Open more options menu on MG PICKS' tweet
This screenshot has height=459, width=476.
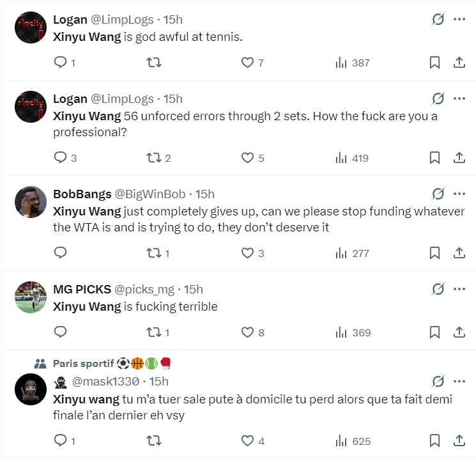(x=459, y=290)
